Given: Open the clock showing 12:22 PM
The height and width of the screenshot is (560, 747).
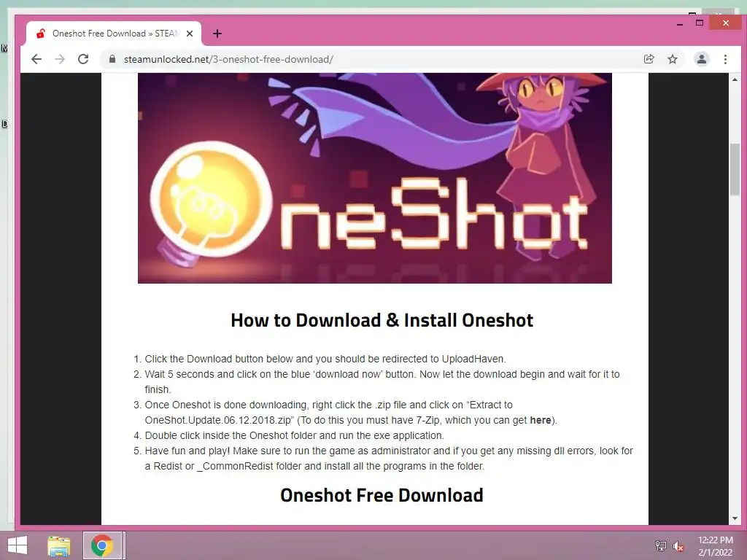Looking at the screenshot, I should [715, 546].
